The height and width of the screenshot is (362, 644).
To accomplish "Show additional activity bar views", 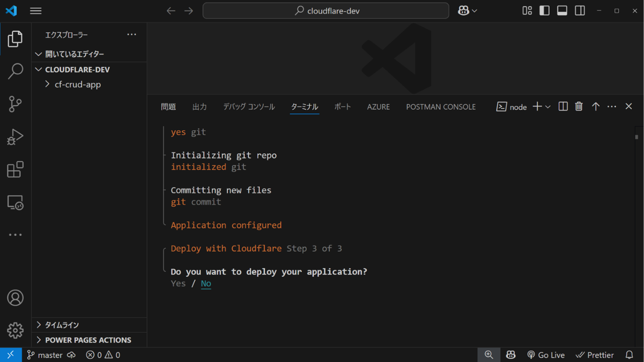I will coord(15,235).
